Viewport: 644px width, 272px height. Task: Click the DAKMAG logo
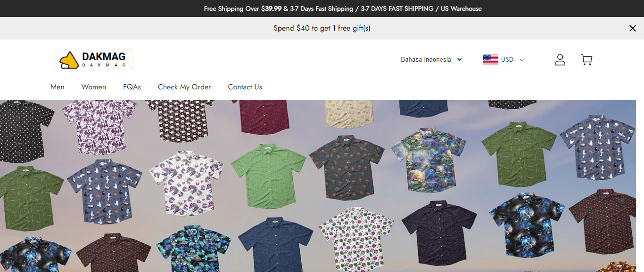pyautogui.click(x=93, y=60)
